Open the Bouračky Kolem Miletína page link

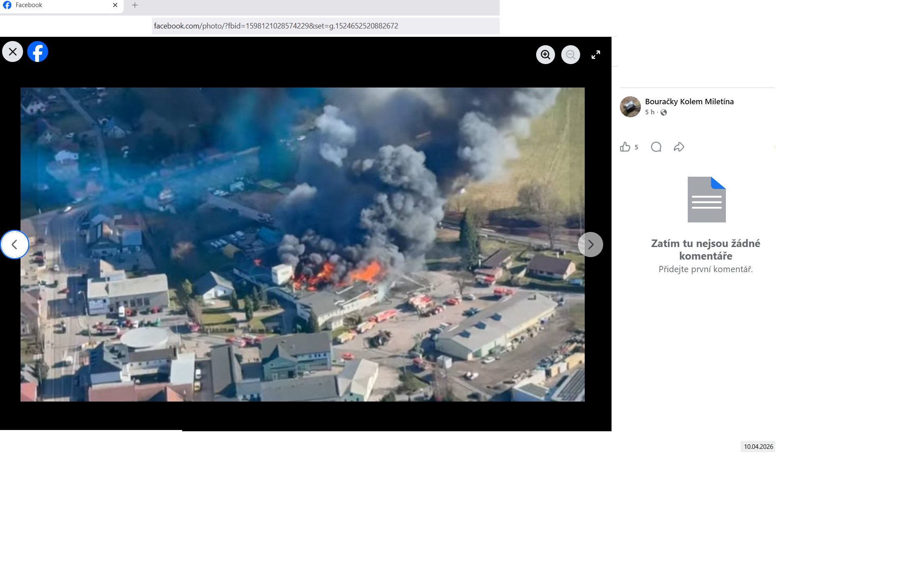coord(689,101)
